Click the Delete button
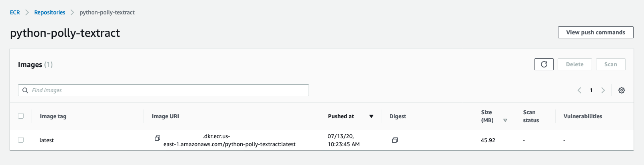 coord(574,64)
